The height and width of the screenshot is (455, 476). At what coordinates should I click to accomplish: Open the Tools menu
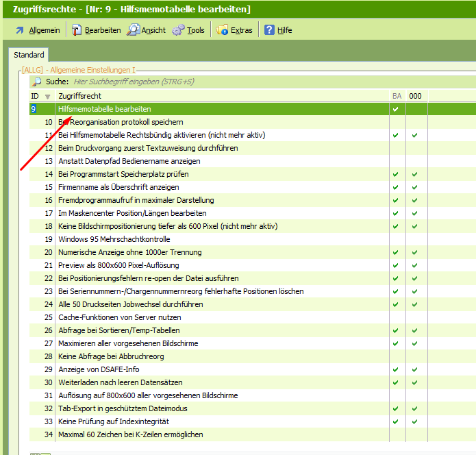click(195, 30)
